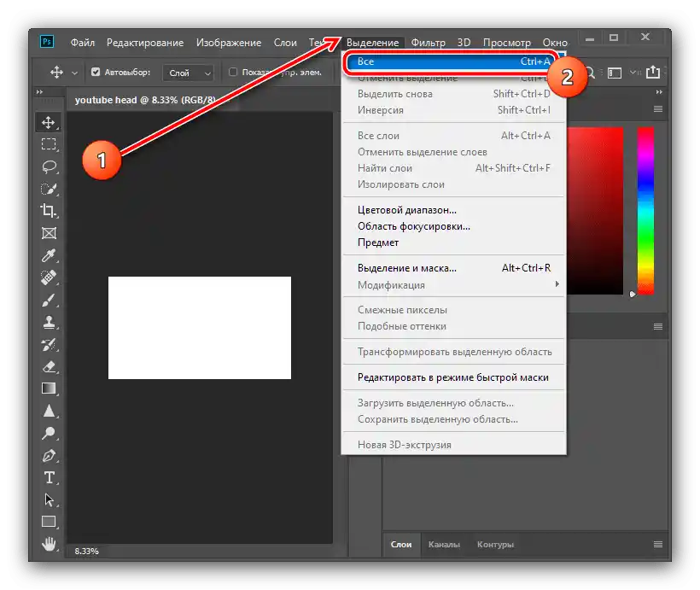Switch to the Контуры tab
This screenshot has width=700, height=590.
(495, 545)
